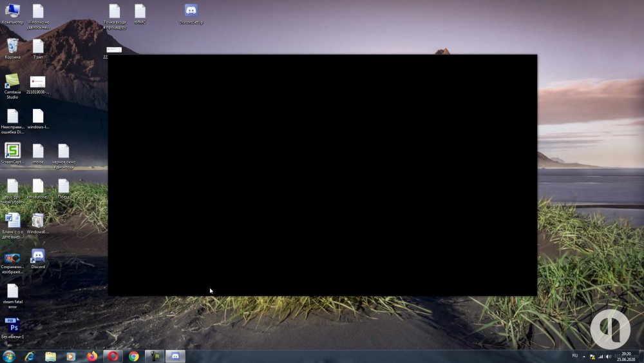Viewport: 644px width, 363px height.
Task: Launch Firefox from the taskbar
Action: point(91,357)
